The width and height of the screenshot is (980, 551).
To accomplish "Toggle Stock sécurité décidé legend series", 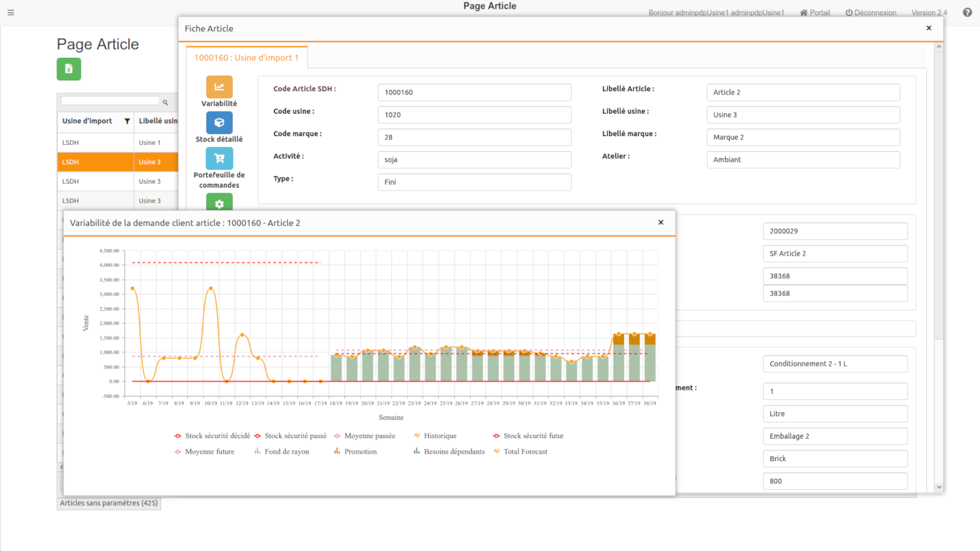I will 212,435.
